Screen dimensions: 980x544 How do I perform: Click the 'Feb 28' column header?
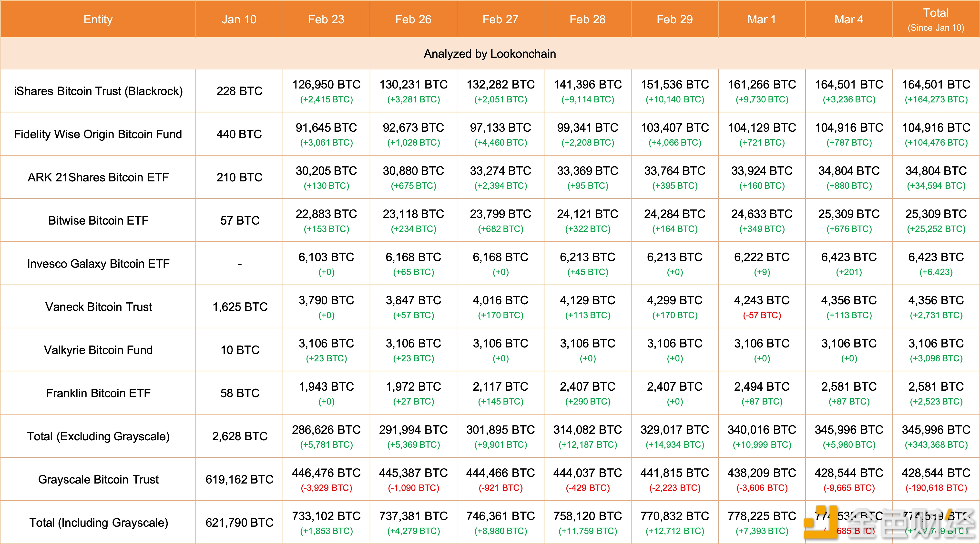click(x=587, y=19)
